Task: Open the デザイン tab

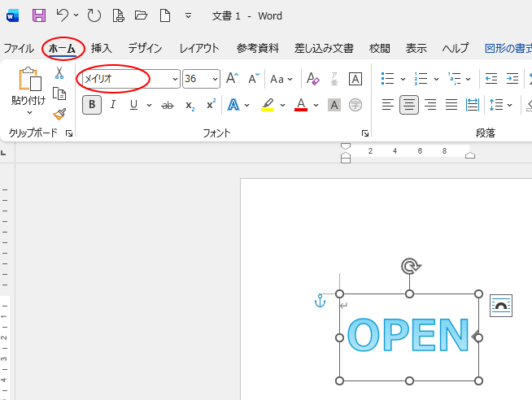Action: point(145,49)
